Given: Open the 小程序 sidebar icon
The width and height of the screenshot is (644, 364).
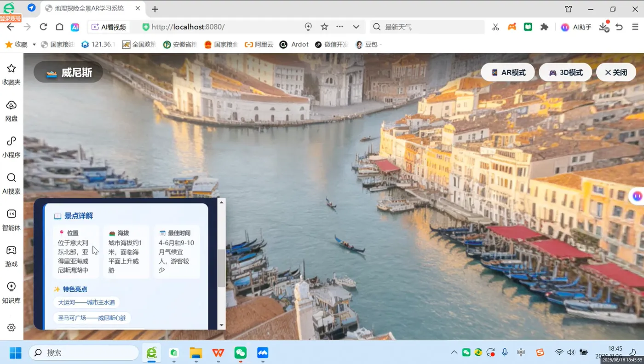Looking at the screenshot, I should point(11,147).
